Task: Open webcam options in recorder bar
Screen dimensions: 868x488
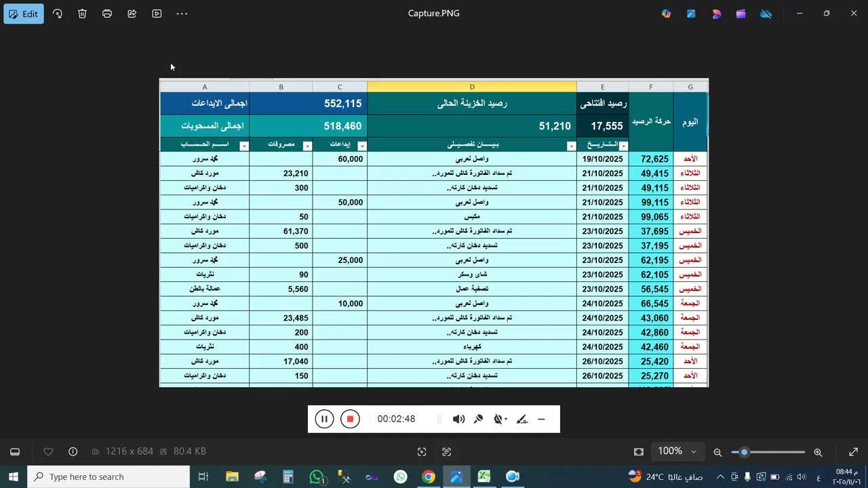Action: pyautogui.click(x=500, y=420)
